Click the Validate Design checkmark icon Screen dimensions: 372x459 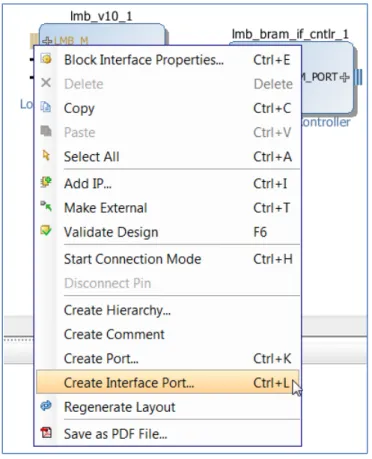46,231
